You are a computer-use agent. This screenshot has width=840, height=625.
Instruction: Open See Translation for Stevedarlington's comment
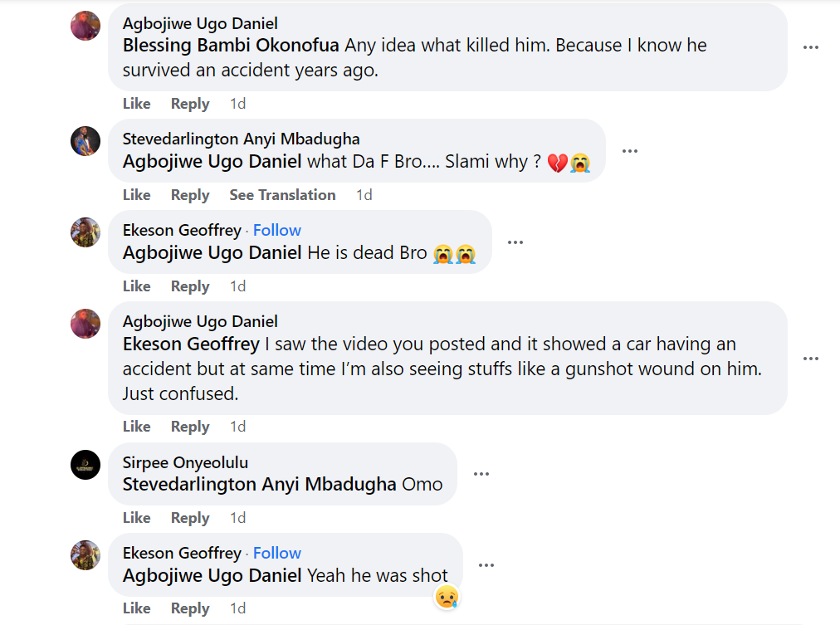(282, 194)
